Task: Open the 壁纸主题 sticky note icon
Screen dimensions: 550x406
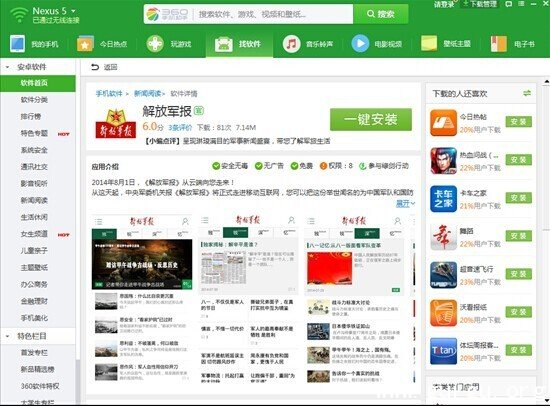Action: coord(429,44)
